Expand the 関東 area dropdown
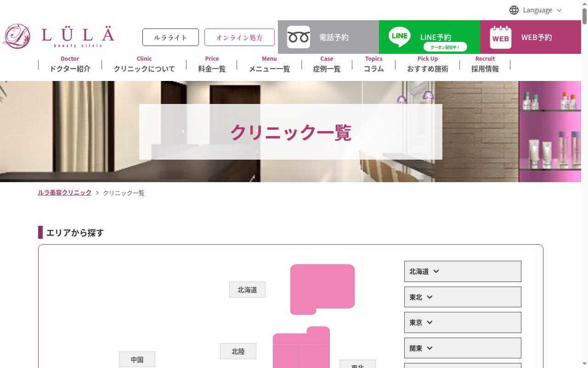Viewport: 588px width, 368px height. [x=463, y=348]
